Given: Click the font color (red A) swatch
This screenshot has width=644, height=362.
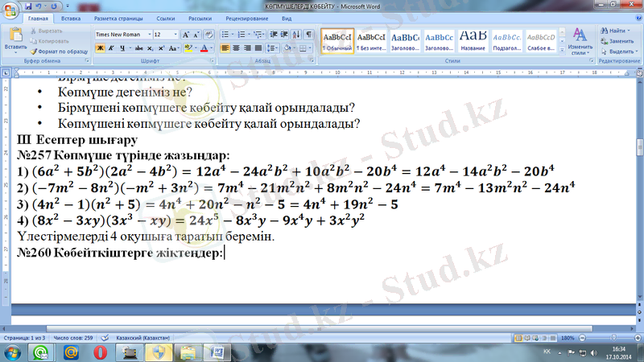Looking at the screenshot, I should [x=204, y=48].
